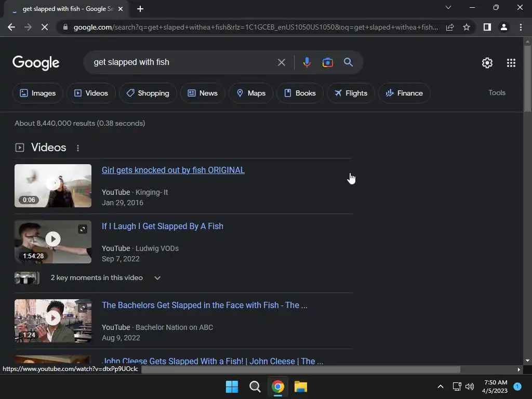Switch to Books results
This screenshot has width=532, height=399.
(300, 93)
